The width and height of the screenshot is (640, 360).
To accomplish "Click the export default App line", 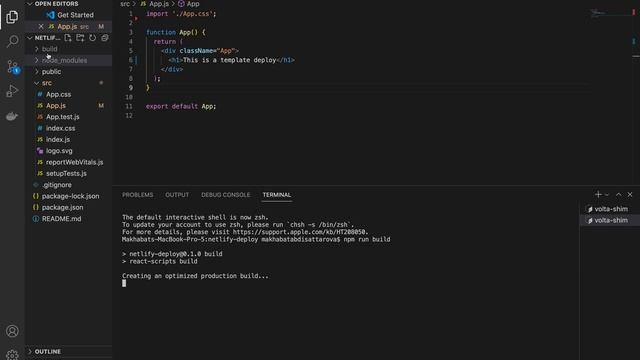I will [181, 107].
